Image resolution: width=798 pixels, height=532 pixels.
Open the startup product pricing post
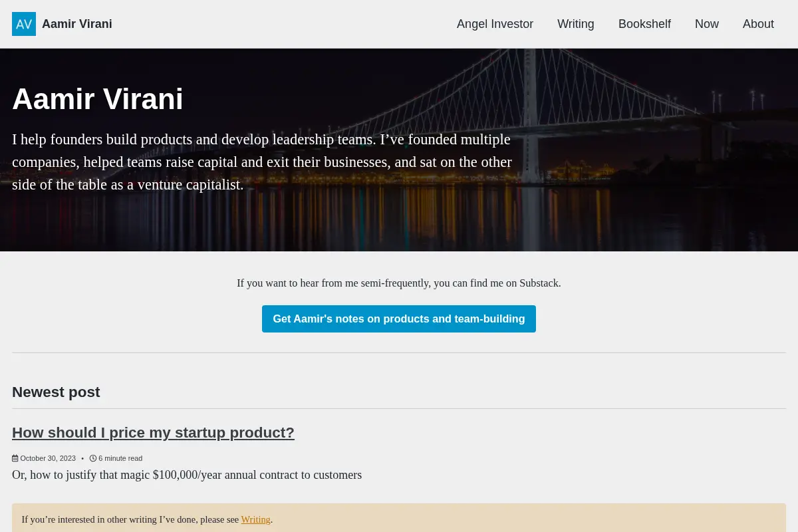153,432
